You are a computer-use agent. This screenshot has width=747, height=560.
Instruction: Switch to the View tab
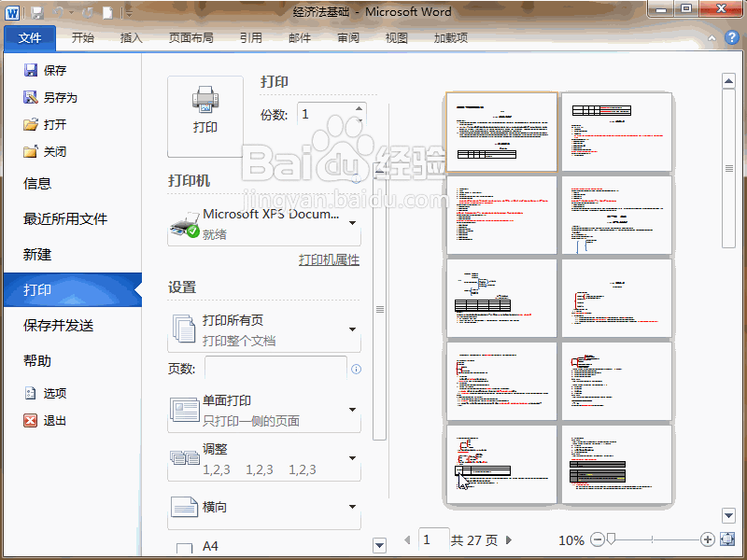click(396, 37)
